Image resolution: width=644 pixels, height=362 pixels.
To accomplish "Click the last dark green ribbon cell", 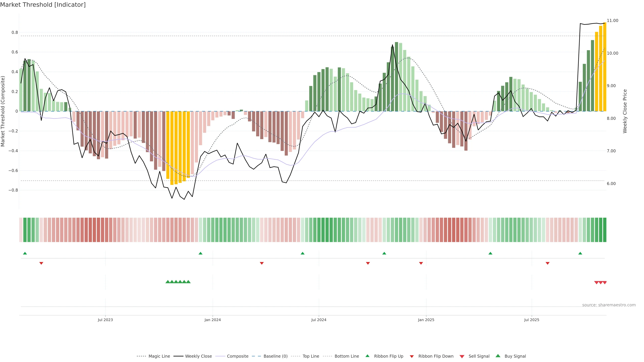I will 604,230.
